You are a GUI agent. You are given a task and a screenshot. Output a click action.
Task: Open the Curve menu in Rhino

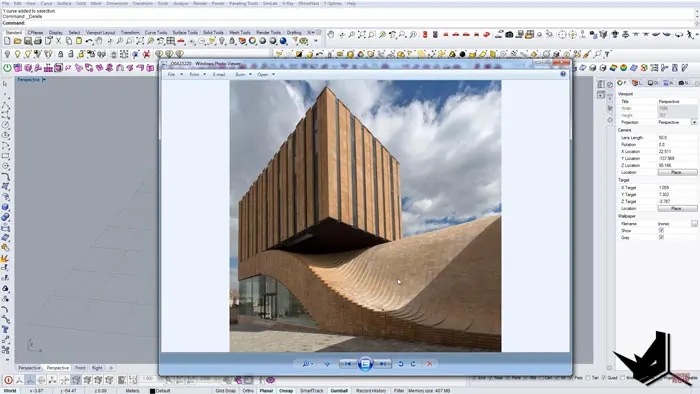(x=46, y=3)
